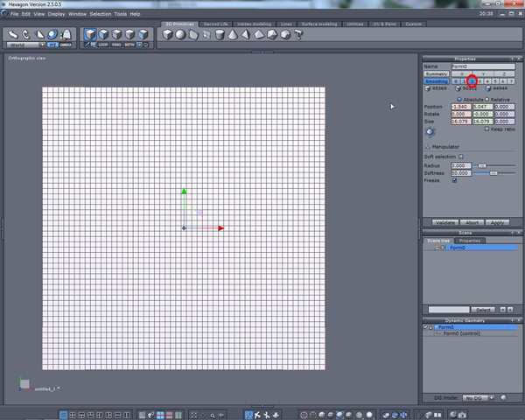Click the Abort button

[x=472, y=222]
